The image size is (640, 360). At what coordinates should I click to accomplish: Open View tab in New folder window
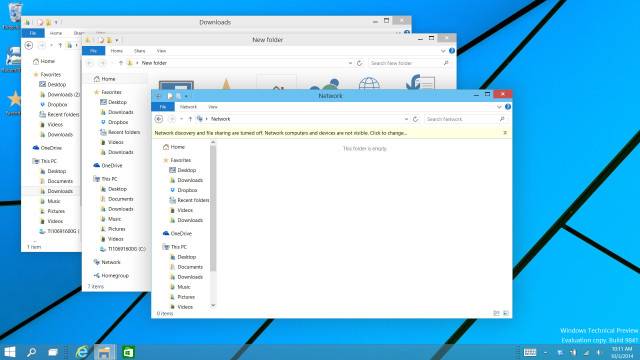point(161,51)
